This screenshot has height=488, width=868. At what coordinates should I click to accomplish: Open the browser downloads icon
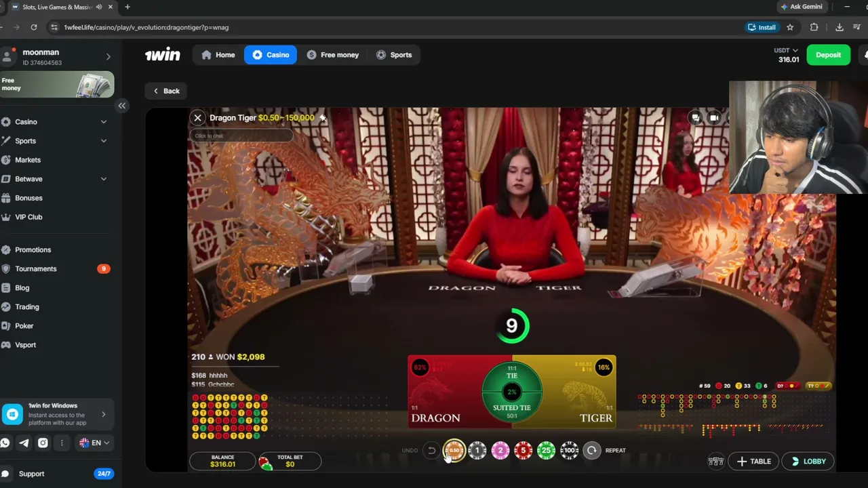tap(840, 27)
